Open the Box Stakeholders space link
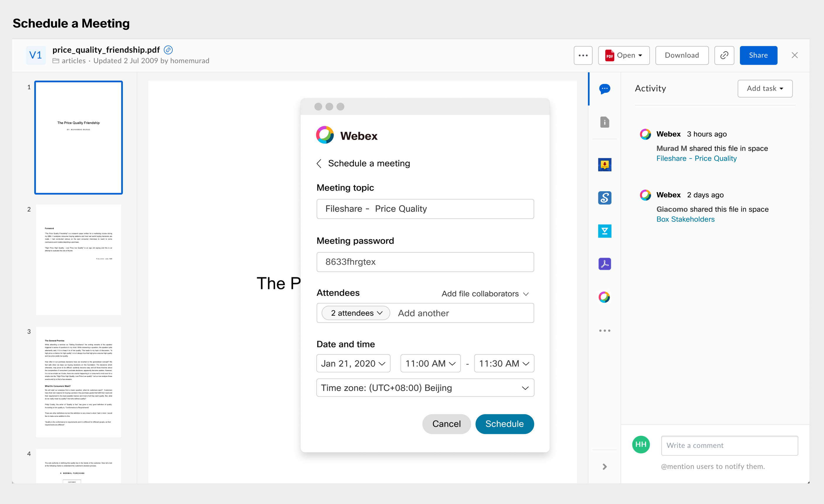824x504 pixels. (x=686, y=219)
